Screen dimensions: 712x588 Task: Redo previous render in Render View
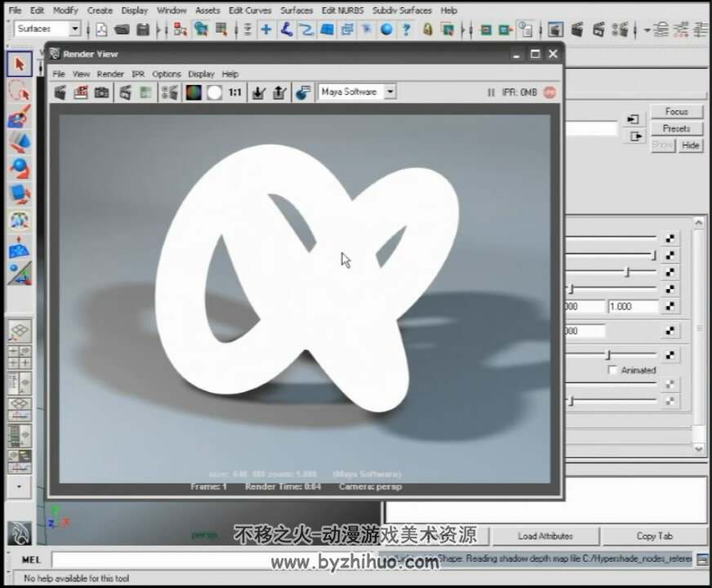(x=60, y=92)
